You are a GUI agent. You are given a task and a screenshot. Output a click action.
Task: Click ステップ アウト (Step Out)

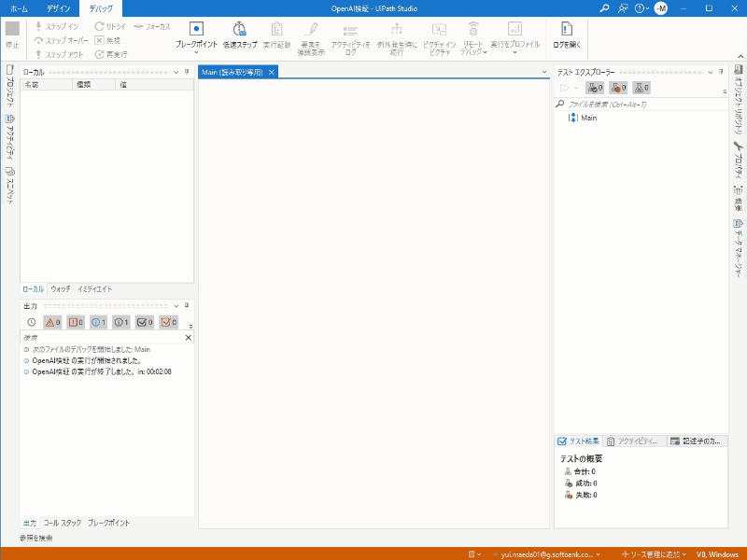pyautogui.click(x=59, y=54)
